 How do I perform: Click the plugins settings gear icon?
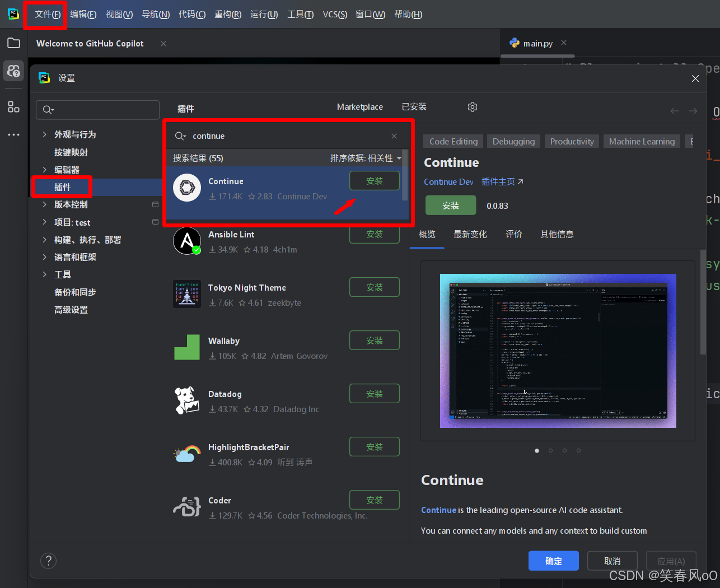coord(473,107)
